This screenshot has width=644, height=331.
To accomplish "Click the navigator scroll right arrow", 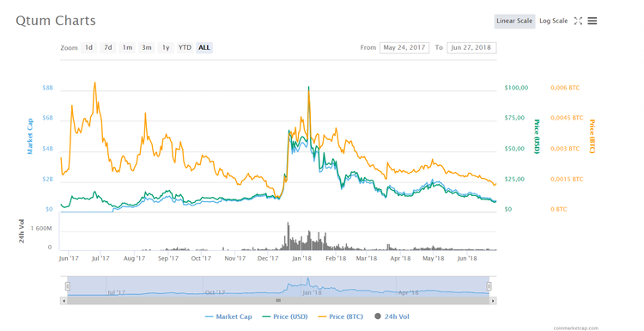I will pos(493,301).
